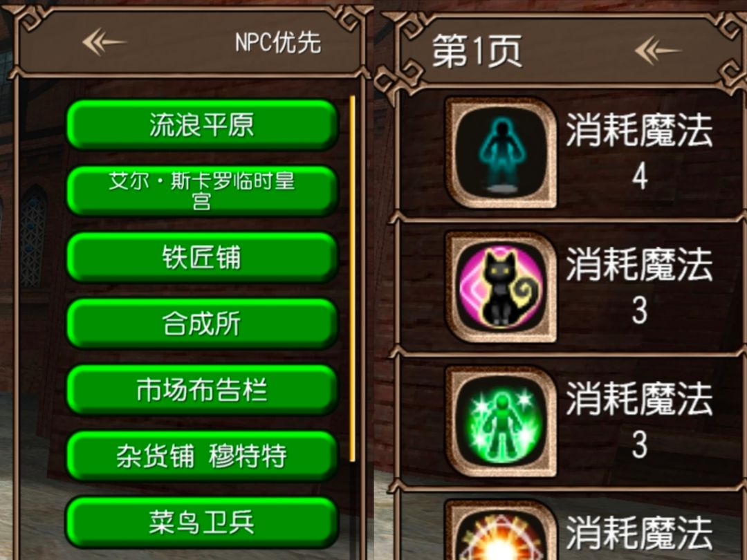This screenshot has width=747, height=560.
Task: Select 杂货铺 穆特特 shop button
Action: 202,456
